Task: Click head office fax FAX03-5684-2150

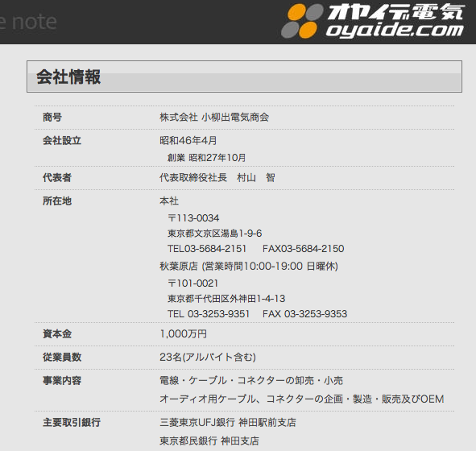Action: click(304, 249)
